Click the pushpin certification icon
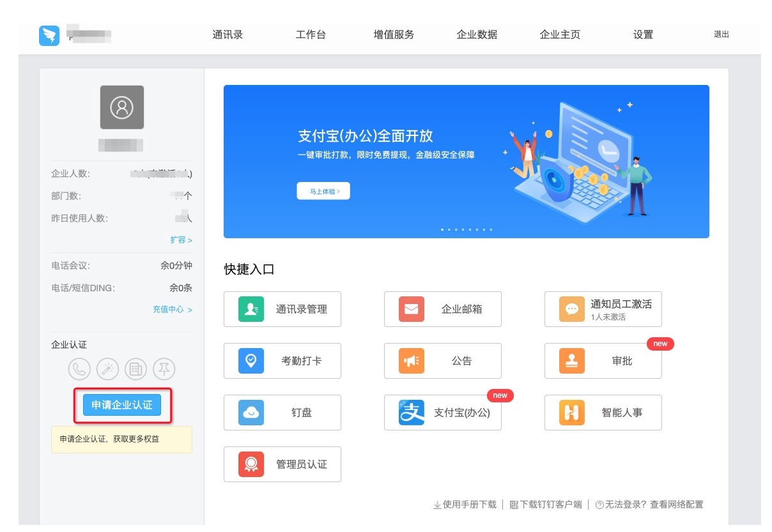Screen dimensions: 772x532 coord(164,369)
